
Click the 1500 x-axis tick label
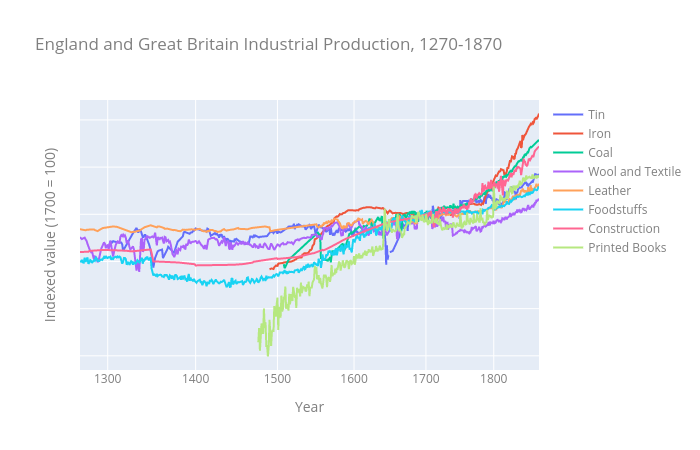point(277,379)
